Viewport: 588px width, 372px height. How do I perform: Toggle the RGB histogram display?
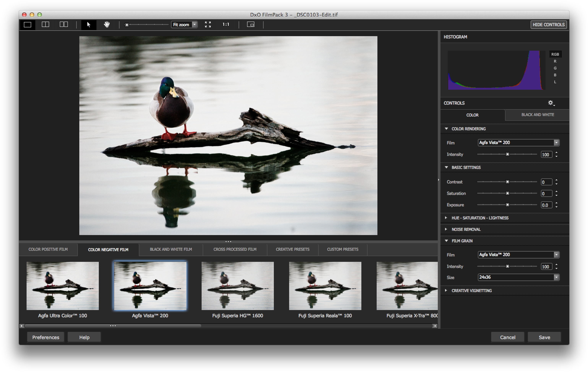[555, 54]
